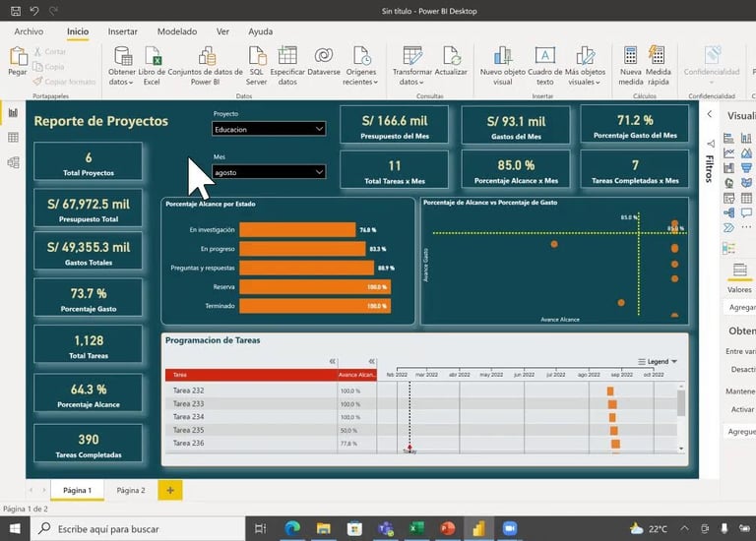The image size is (756, 541).
Task: Open Obtener datos ribbon button
Action: 121,66
